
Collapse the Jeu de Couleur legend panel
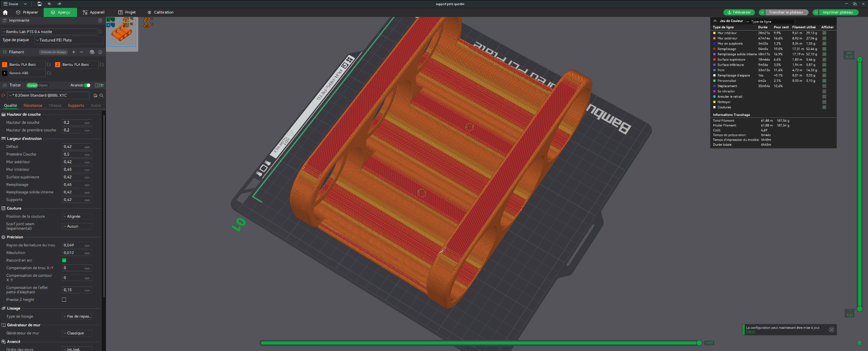click(x=715, y=21)
